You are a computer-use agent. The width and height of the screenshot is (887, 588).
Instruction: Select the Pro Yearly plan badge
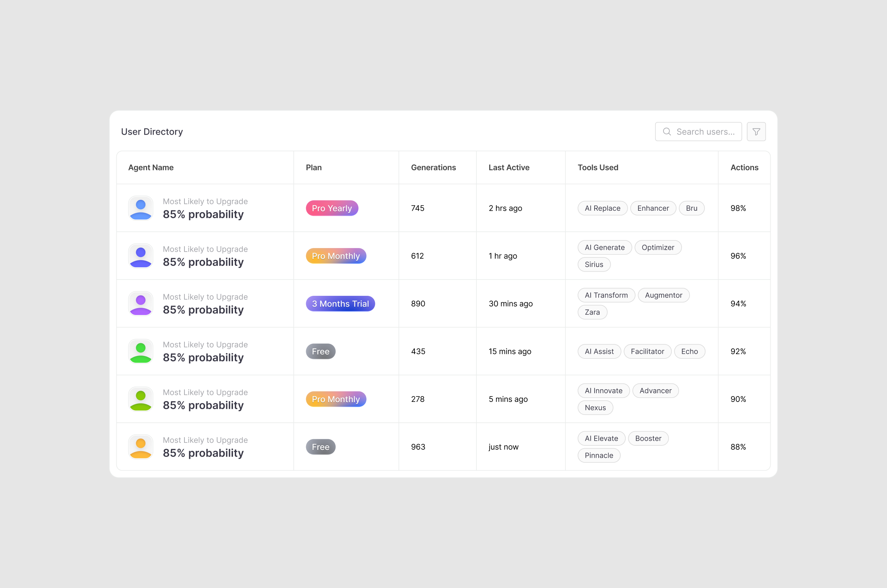click(332, 208)
